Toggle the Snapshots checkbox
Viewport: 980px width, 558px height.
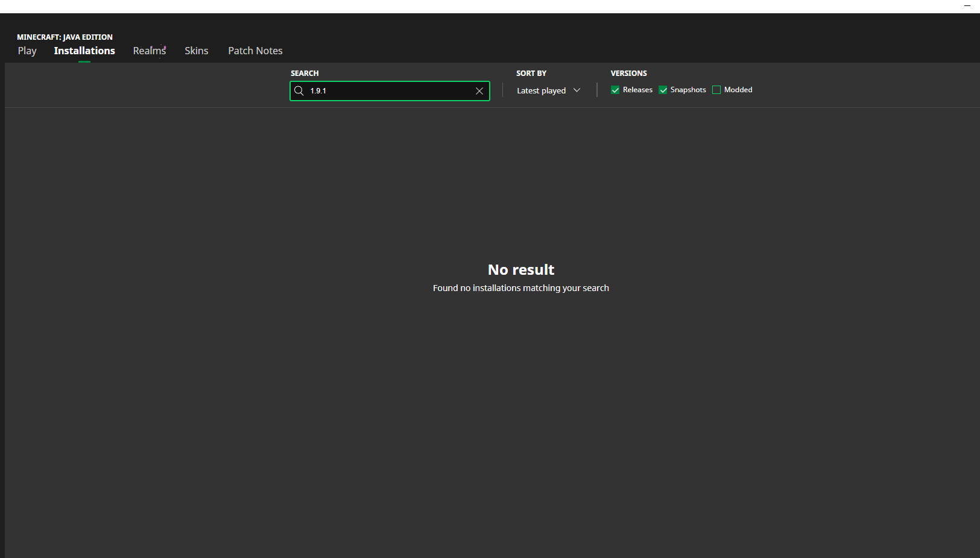tap(663, 90)
